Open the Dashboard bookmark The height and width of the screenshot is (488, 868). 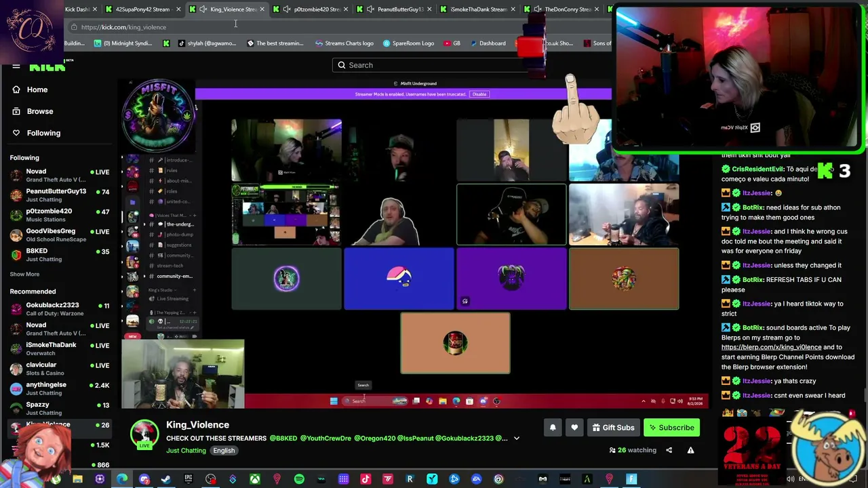487,43
